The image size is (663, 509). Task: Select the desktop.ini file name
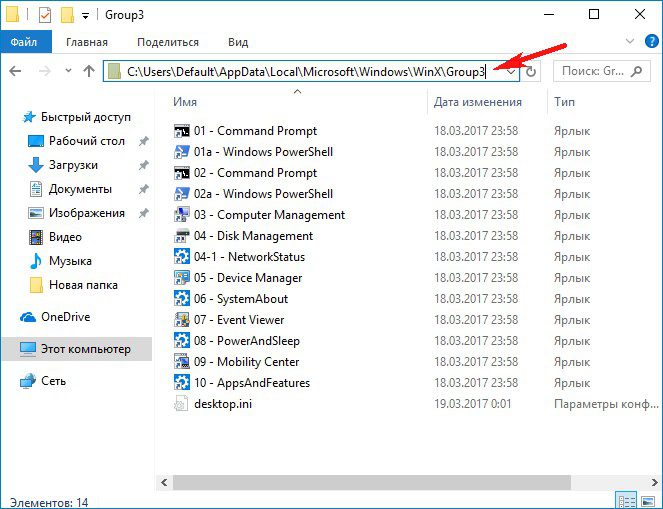point(223,404)
